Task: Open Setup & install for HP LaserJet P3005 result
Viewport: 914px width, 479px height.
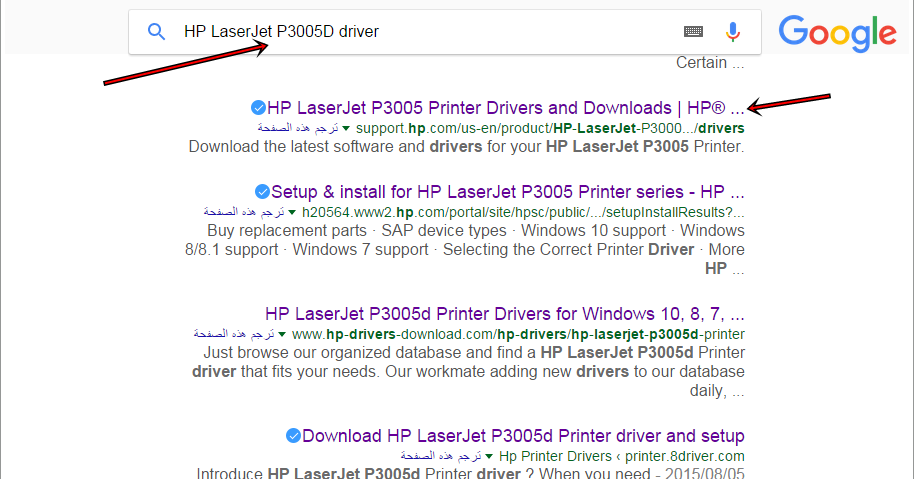Action: (x=508, y=192)
